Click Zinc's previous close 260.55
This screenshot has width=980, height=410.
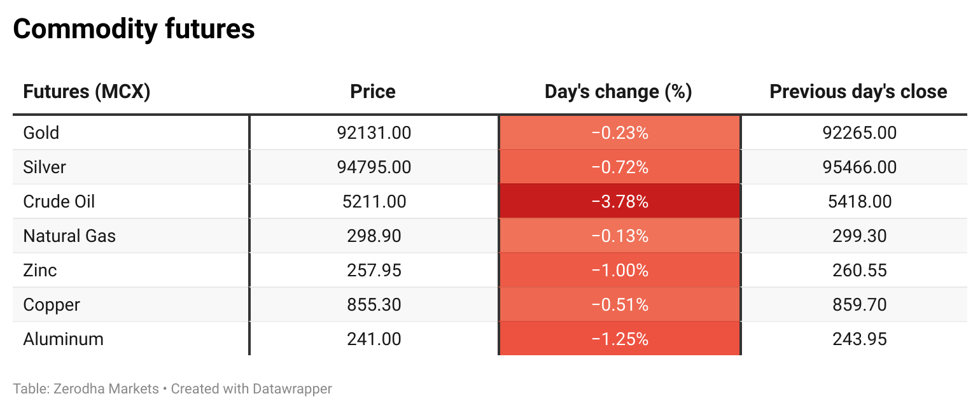[x=860, y=271]
